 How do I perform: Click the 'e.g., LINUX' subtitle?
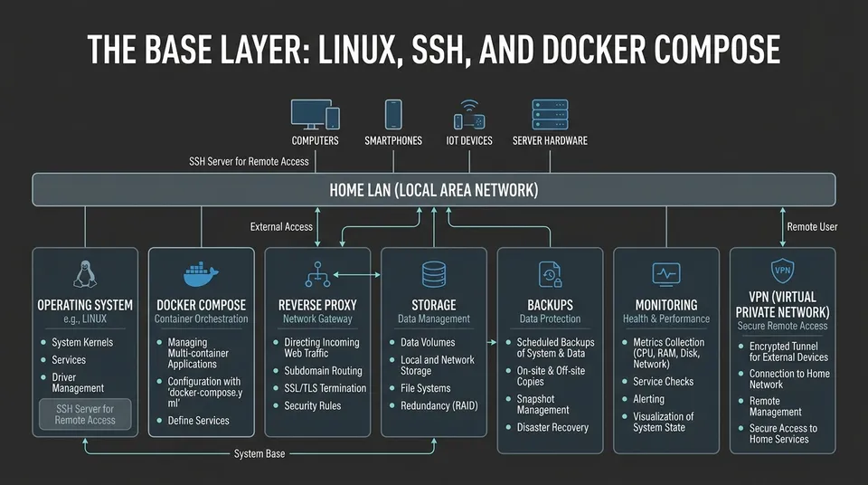[x=85, y=319]
